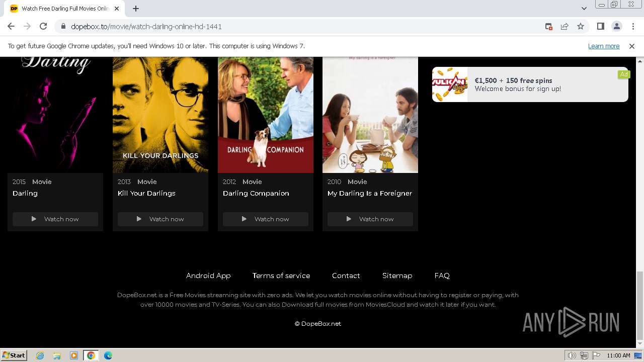Open the Darling 2015 movie poster
The width and height of the screenshot is (644, 362).
point(55,115)
